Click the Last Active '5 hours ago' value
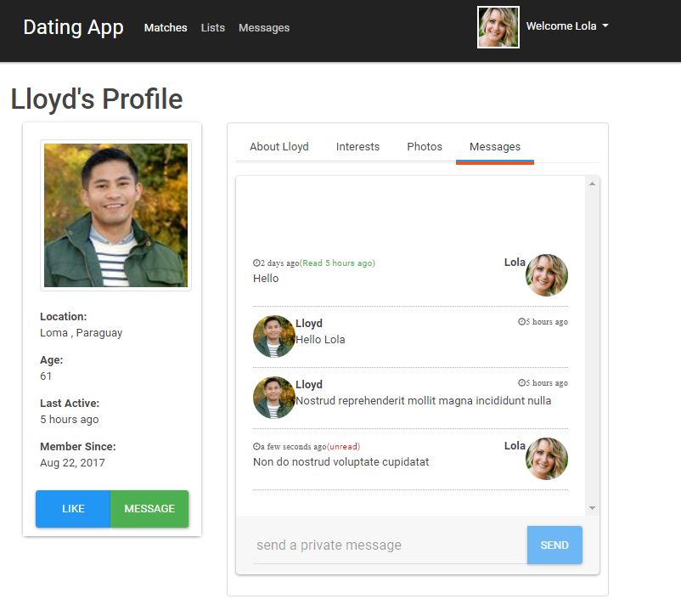The width and height of the screenshot is (681, 616). [x=70, y=420]
